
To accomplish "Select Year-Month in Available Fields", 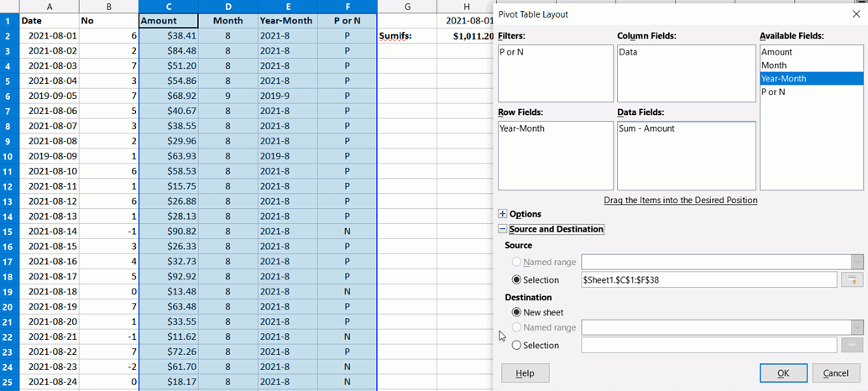I will click(812, 79).
